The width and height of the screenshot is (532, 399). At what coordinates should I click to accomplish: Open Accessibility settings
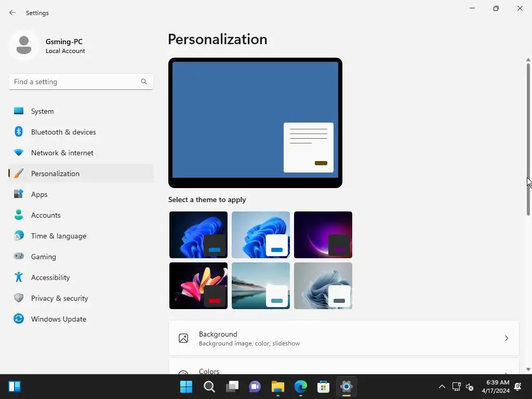click(x=81, y=277)
